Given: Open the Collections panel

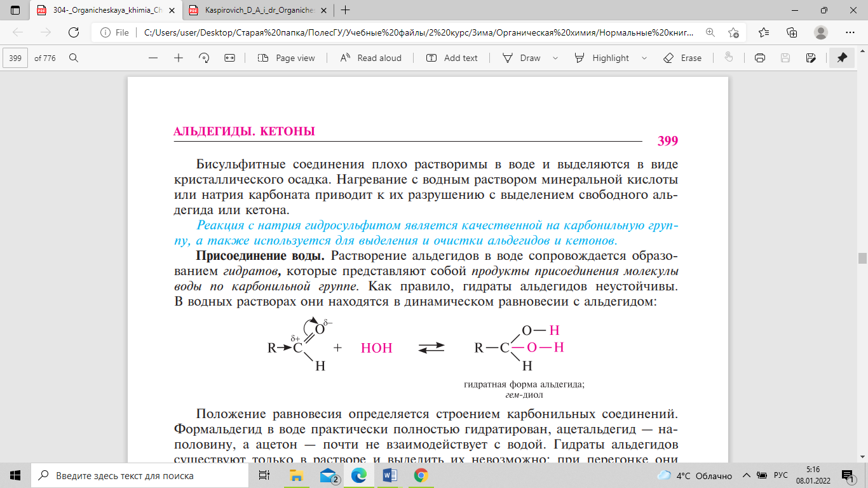Looking at the screenshot, I should point(792,32).
